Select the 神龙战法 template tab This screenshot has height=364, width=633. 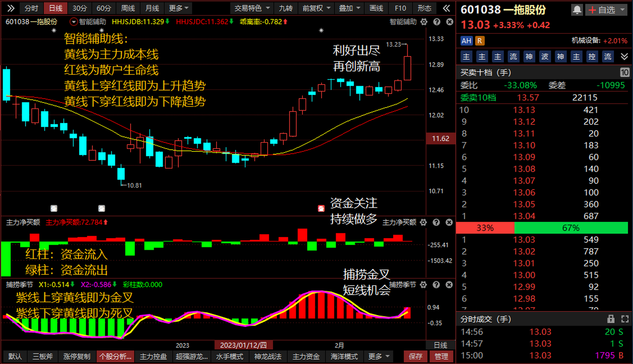[x=268, y=356]
